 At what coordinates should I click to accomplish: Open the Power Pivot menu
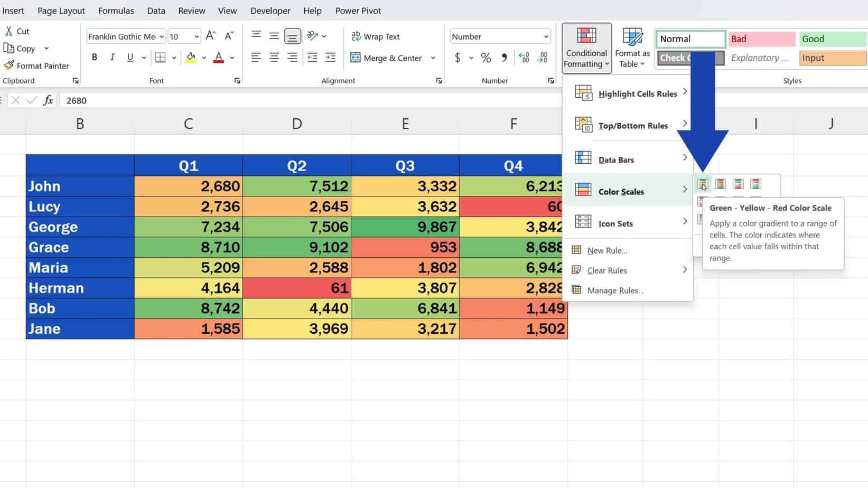358,10
